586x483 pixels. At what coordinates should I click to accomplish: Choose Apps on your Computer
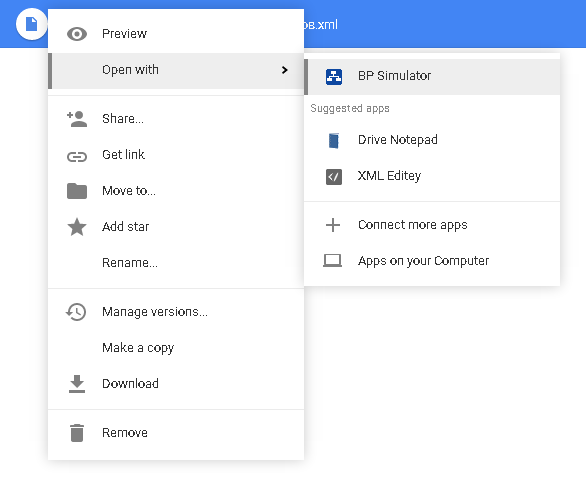coord(432,261)
